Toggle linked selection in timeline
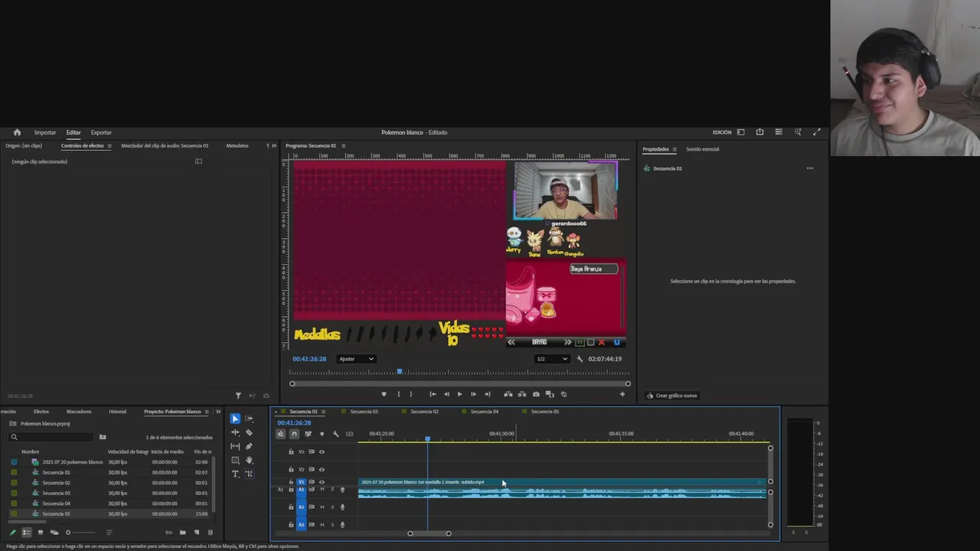Screen dimensions: 980x551 (x=308, y=434)
